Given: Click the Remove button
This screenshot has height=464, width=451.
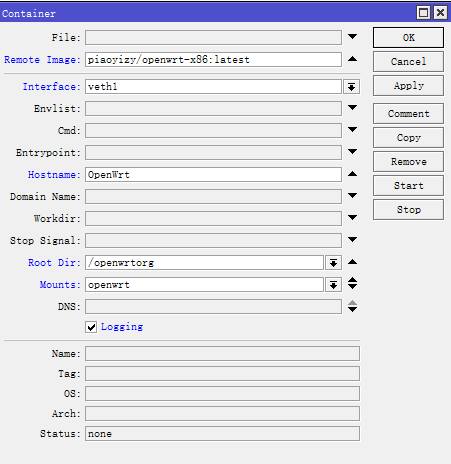Looking at the screenshot, I should click(x=408, y=162).
